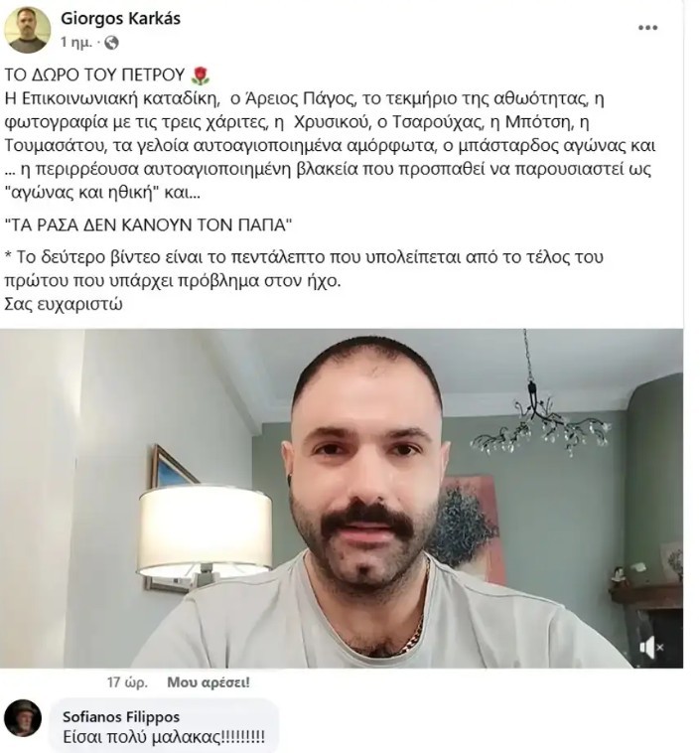Open Sofianos Filippos commenter avatar
Screen dimensions: 700x753
23,718
